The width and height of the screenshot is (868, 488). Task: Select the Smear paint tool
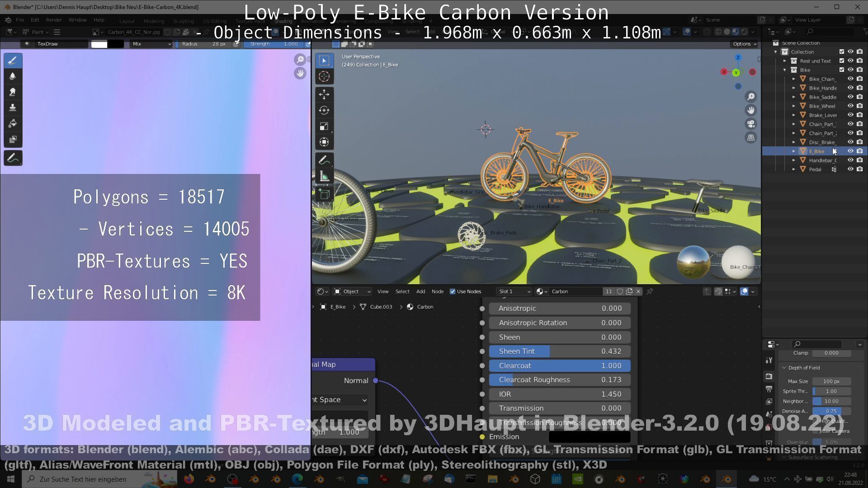[13, 92]
